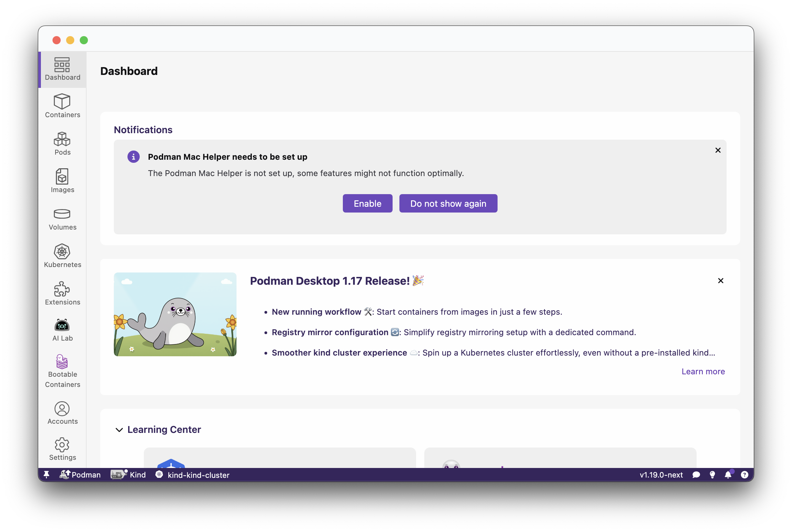Enable the Podman Mac Helper
This screenshot has height=532, width=792.
tap(367, 203)
